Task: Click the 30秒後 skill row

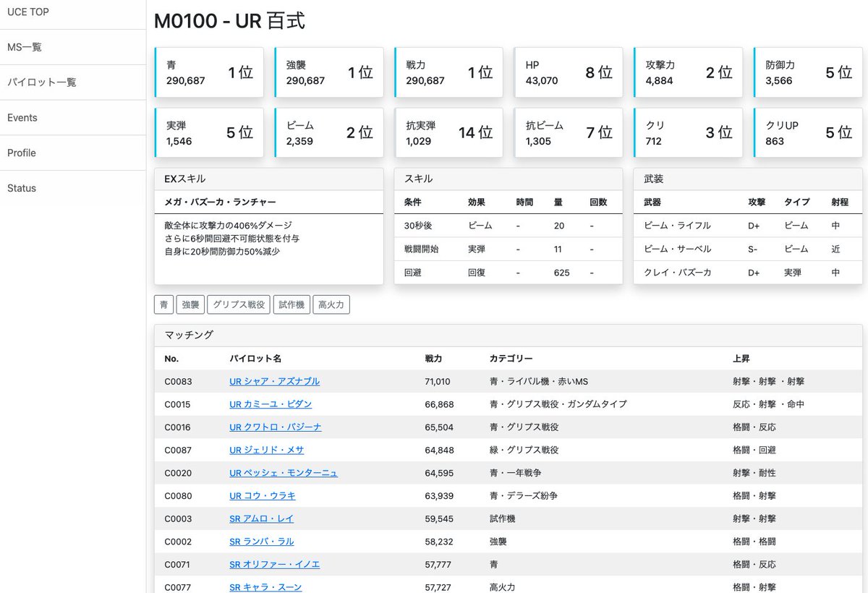Action: click(x=509, y=226)
